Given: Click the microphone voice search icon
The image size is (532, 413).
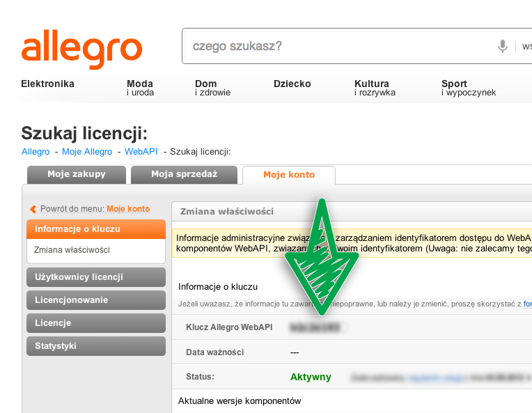Looking at the screenshot, I should point(503,46).
